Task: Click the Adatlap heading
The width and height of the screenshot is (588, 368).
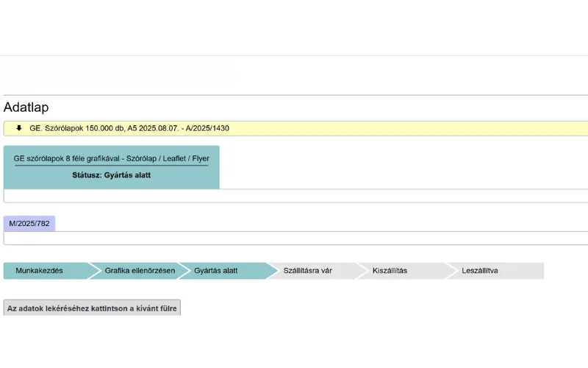Action: [26, 107]
